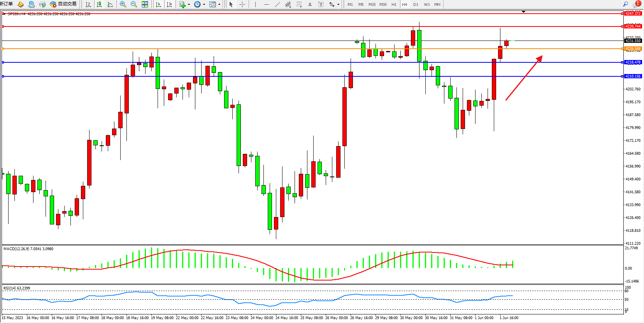The image size is (644, 323).
Task: Expand the periodicity clock dropdown
Action: (199, 4)
